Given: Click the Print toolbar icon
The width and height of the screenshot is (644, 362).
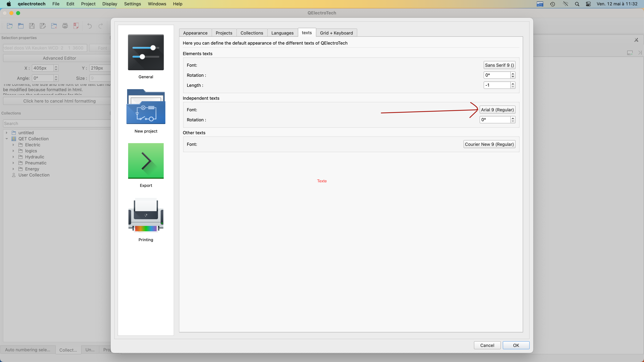Looking at the screenshot, I should pyautogui.click(x=65, y=26).
